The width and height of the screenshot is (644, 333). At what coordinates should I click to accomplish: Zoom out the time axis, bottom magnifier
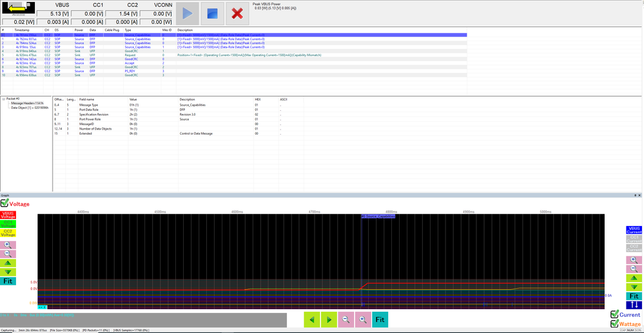point(346,319)
